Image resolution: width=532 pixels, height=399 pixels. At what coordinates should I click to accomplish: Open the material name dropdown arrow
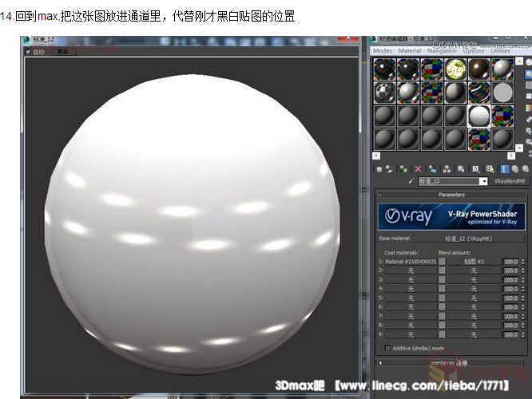pyautogui.click(x=484, y=181)
